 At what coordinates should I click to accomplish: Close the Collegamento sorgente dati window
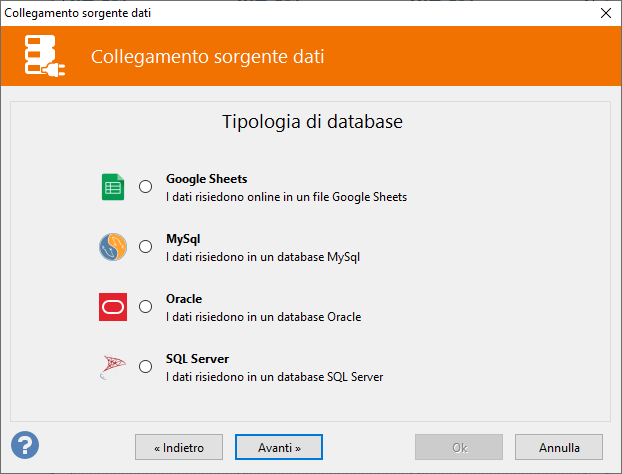pyautogui.click(x=606, y=13)
